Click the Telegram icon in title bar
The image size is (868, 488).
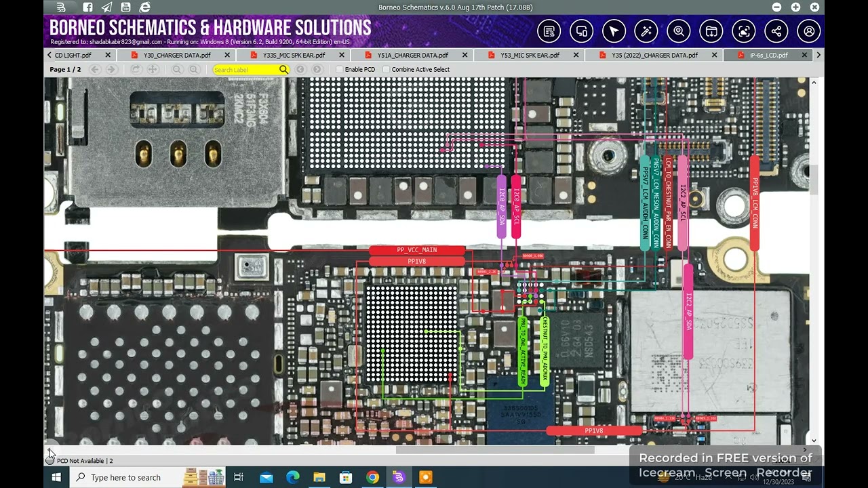(x=106, y=7)
